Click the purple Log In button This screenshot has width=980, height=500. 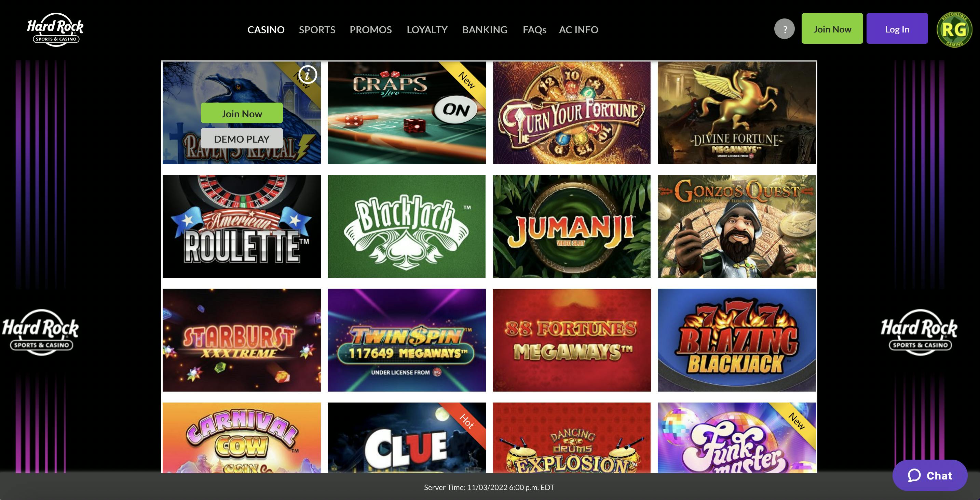tap(897, 29)
